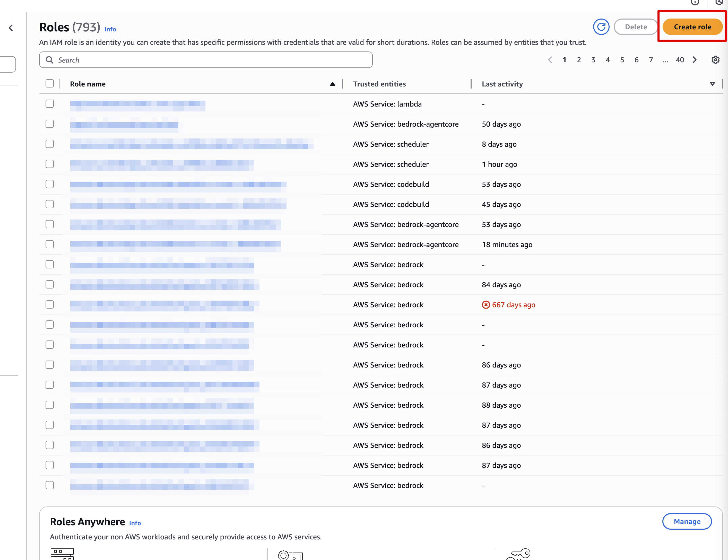728x560 pixels.
Task: Sort by the Role name column header
Action: (88, 84)
